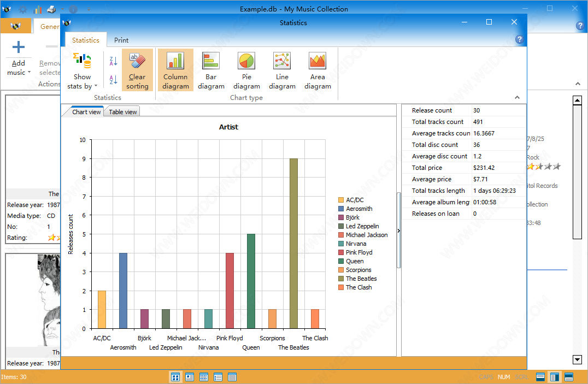588x384 pixels.
Task: Switch chart to Pie diagram
Action: coord(246,70)
